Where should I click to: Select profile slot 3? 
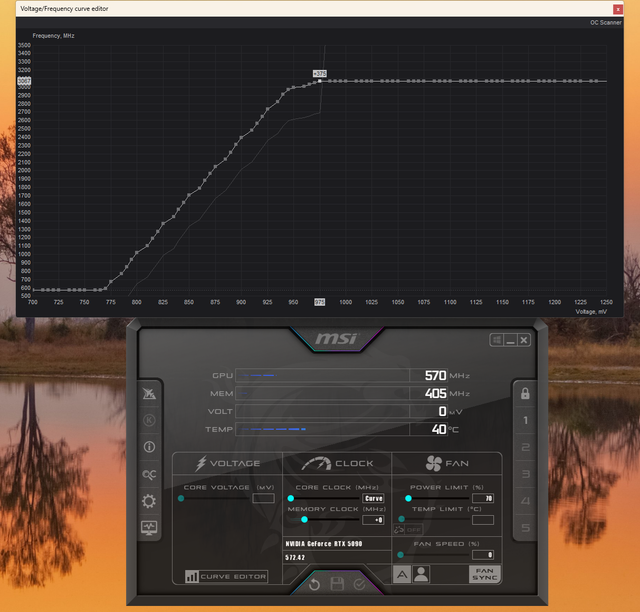[x=525, y=474]
